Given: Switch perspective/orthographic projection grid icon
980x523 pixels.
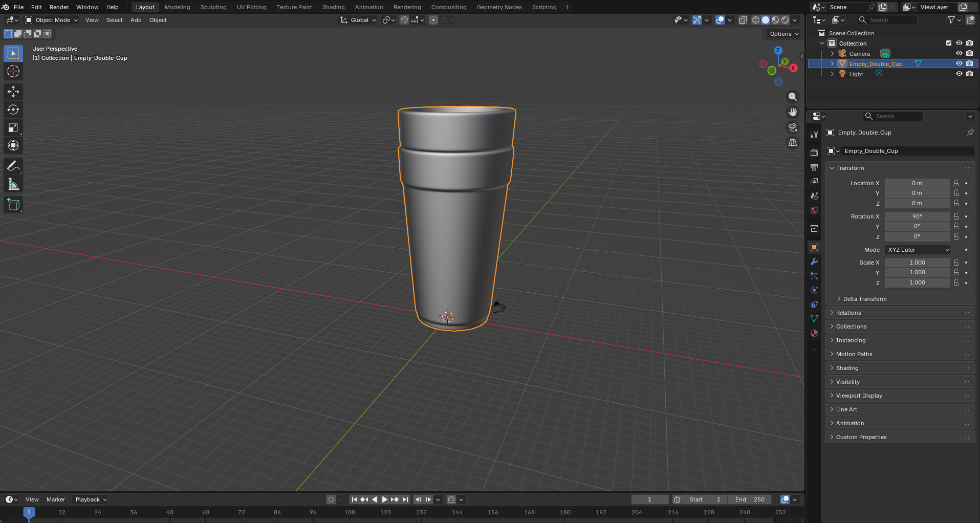Looking at the screenshot, I should (x=793, y=143).
